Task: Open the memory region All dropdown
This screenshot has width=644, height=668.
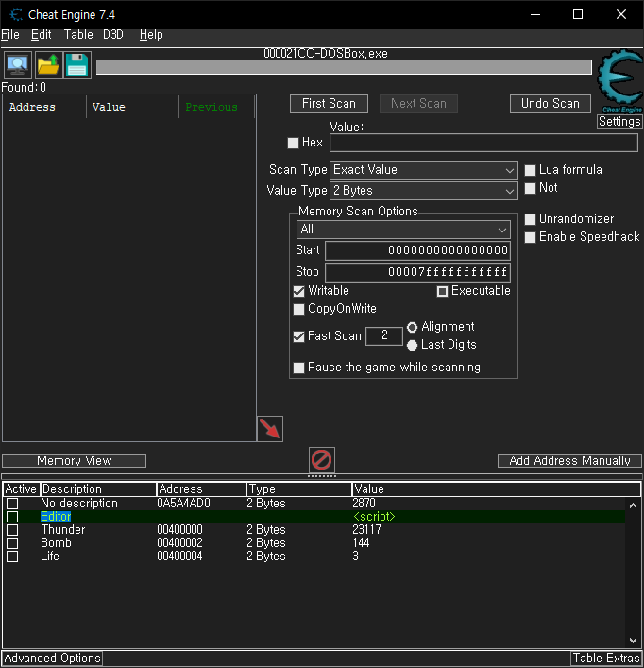Action: pos(403,230)
